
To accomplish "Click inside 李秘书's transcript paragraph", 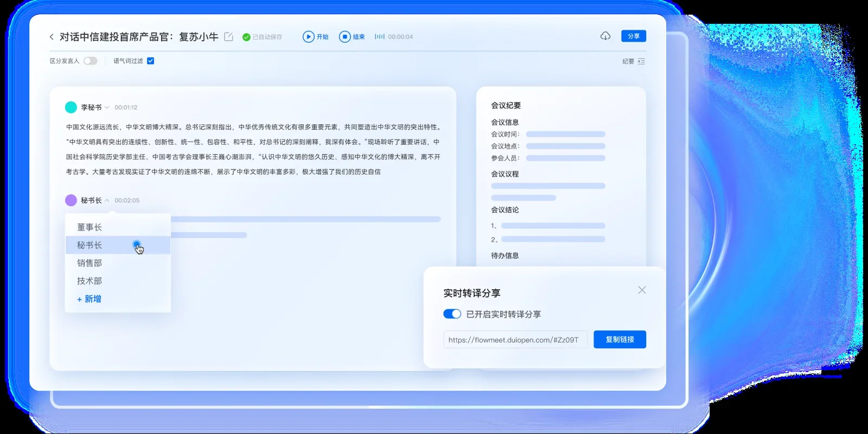I will click(253, 149).
